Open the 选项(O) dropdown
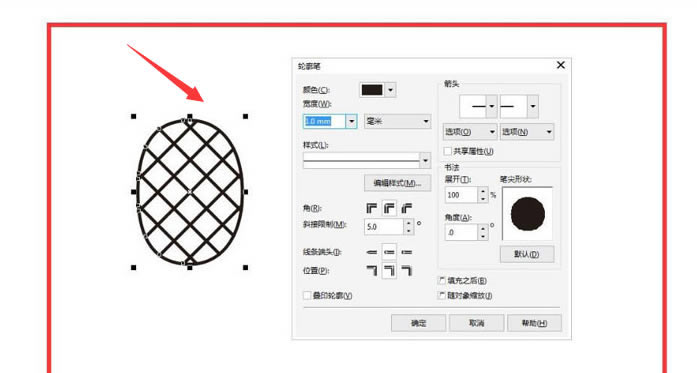Image resolution: width=697 pixels, height=373 pixels. (x=470, y=132)
